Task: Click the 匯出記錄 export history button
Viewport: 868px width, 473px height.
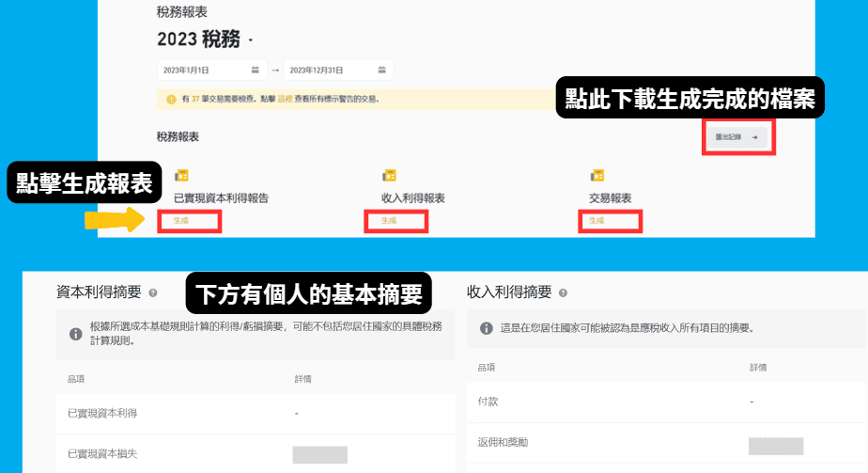Action: pos(736,137)
